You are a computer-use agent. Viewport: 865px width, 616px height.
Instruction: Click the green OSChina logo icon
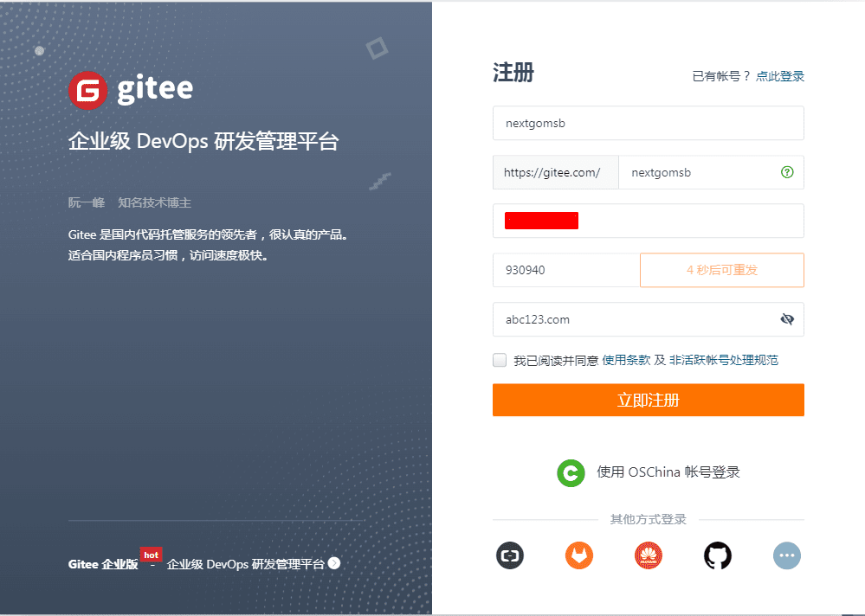pos(571,472)
